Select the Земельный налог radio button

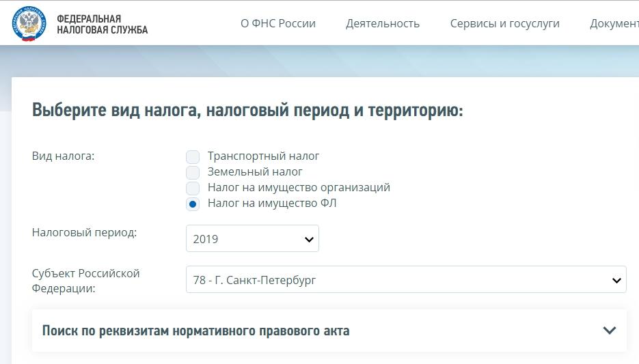(193, 172)
